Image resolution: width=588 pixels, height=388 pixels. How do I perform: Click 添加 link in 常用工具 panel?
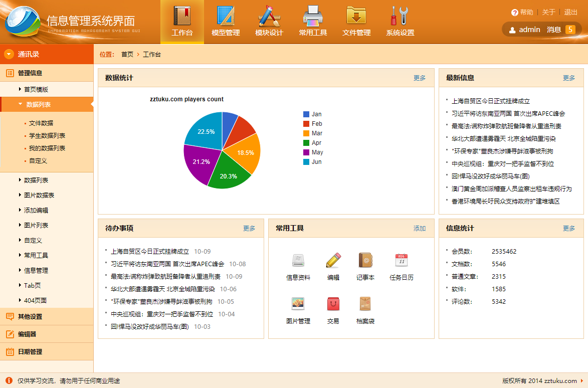pyautogui.click(x=420, y=229)
